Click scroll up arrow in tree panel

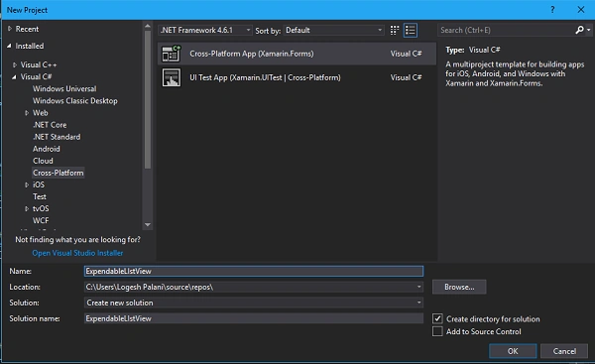click(x=148, y=26)
